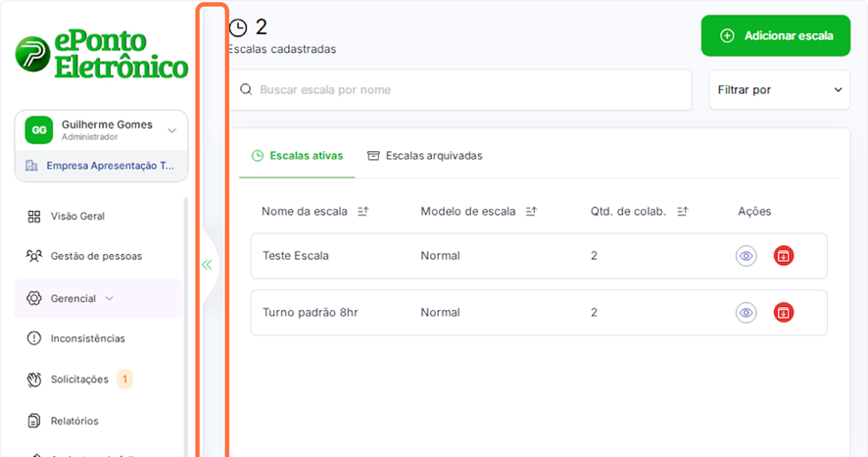Viewport: 868px width, 457px height.
Task: Sort by Nome da escala icon
Action: tap(362, 211)
